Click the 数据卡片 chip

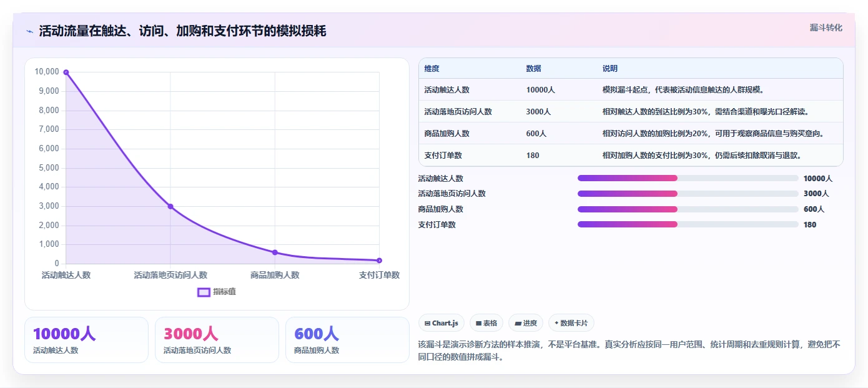click(x=571, y=323)
